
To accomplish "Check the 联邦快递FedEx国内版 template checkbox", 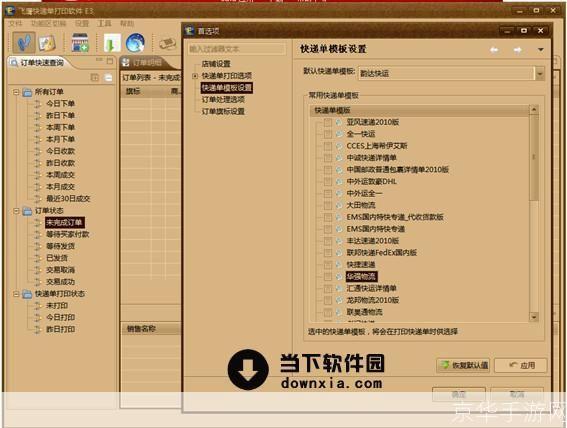I will pyautogui.click(x=328, y=253).
